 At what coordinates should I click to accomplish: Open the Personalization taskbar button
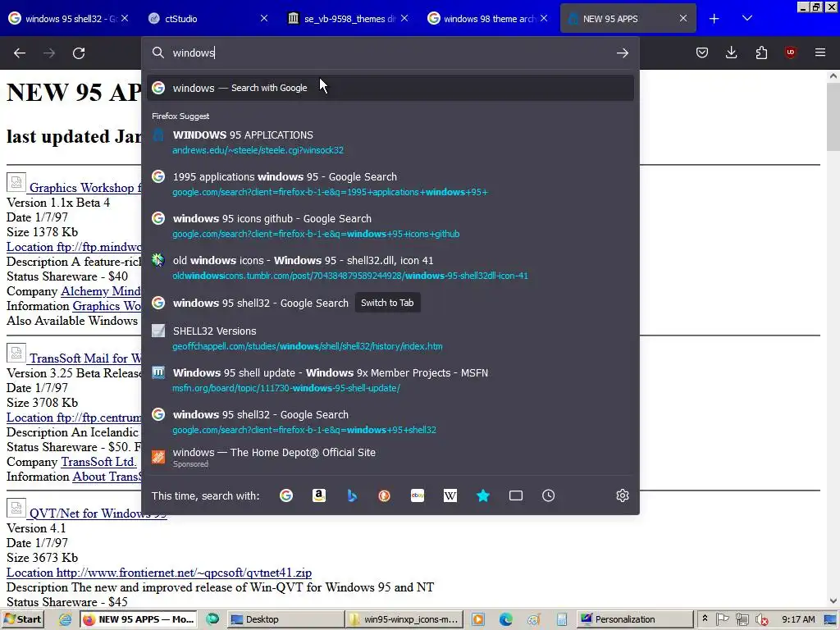click(634, 619)
